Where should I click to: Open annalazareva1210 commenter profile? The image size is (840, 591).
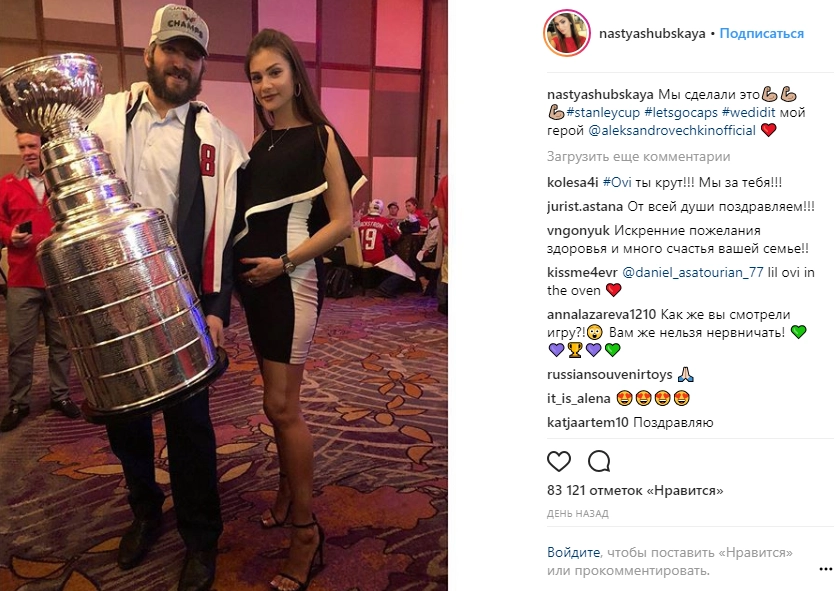pyautogui.click(x=601, y=315)
